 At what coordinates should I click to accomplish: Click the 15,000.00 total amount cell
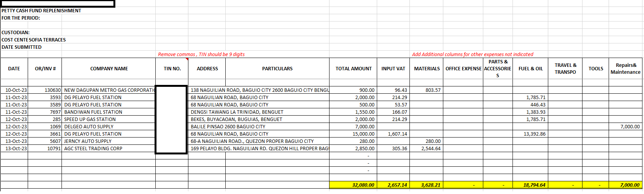tap(353, 134)
